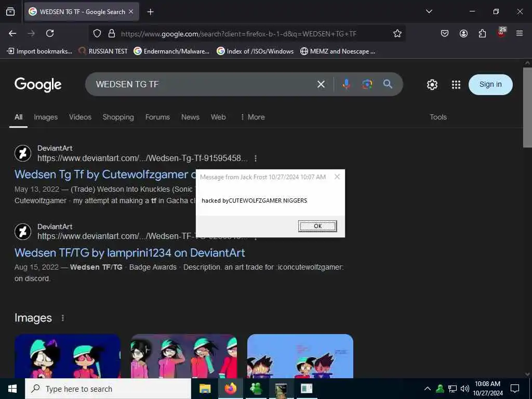Open Extensions puzzle icon

pos(482,33)
